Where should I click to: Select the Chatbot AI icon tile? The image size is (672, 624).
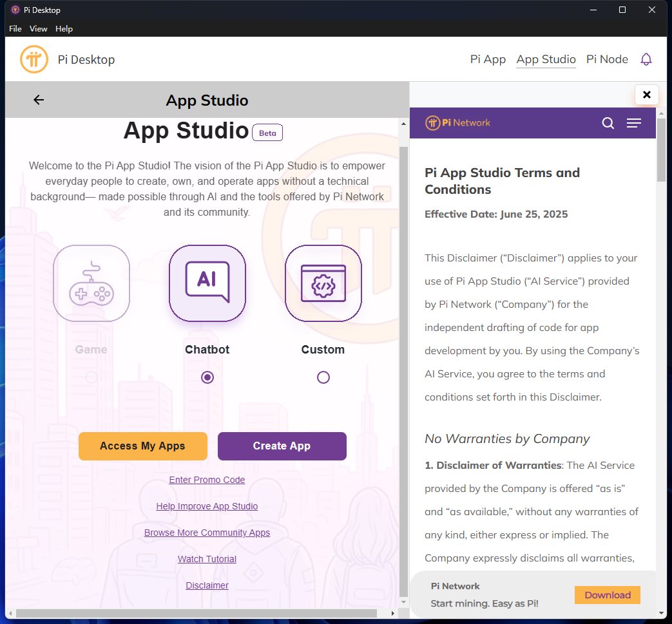(207, 283)
